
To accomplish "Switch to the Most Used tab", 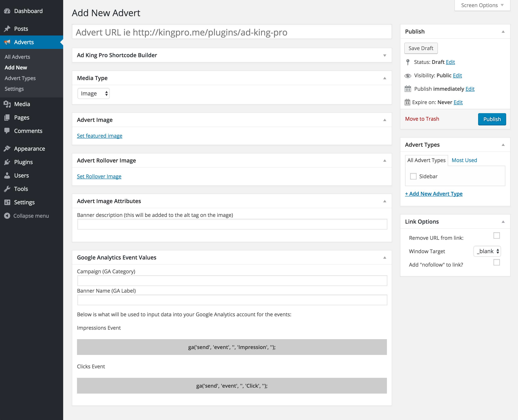I will (464, 160).
